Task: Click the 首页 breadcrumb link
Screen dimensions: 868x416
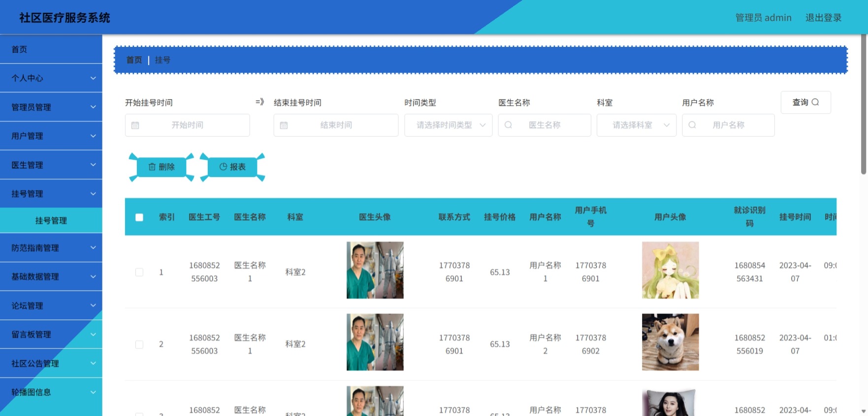Action: click(134, 60)
